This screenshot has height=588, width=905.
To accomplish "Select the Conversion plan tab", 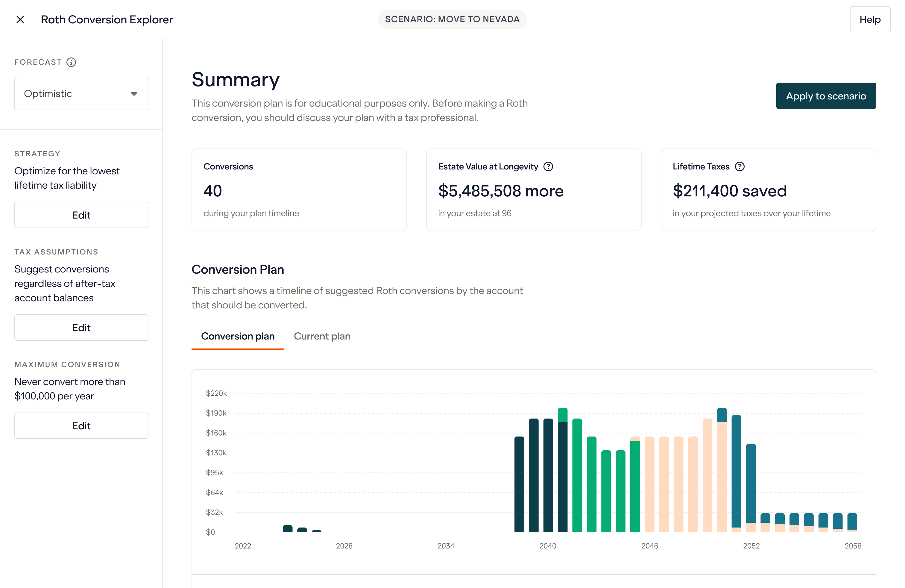I will point(237,336).
